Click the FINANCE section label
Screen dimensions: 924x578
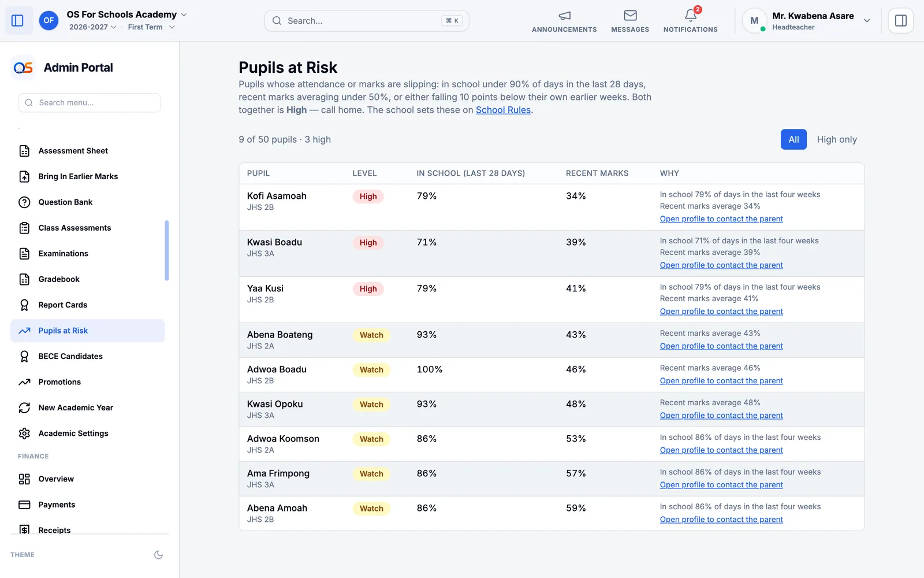33,457
